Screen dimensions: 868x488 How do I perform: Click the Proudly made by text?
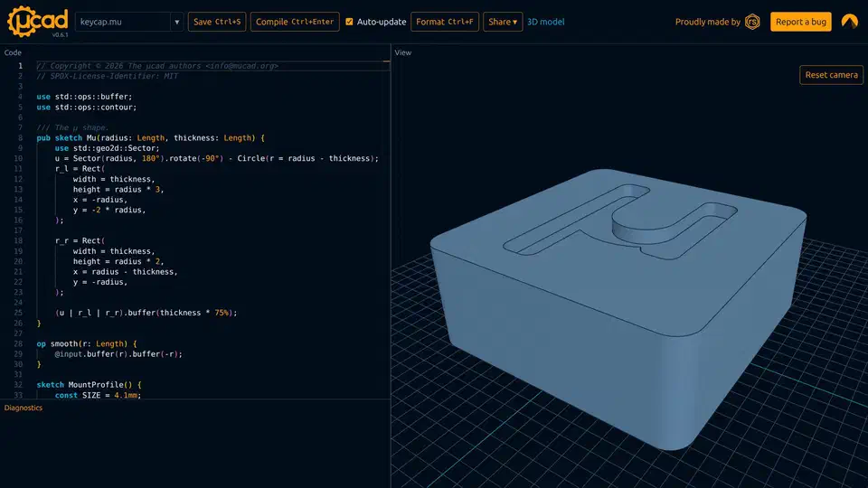pyautogui.click(x=707, y=22)
